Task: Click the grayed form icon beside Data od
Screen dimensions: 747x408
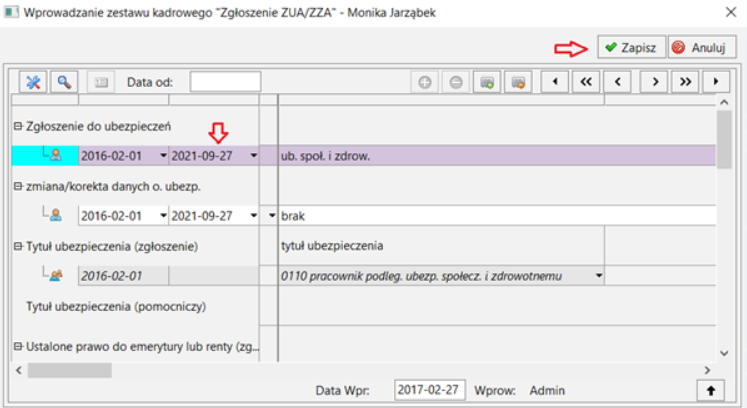Action: (x=101, y=82)
